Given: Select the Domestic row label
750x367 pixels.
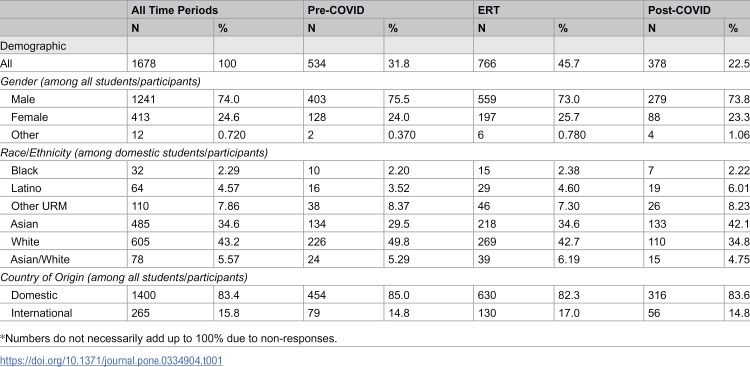Looking at the screenshot, I should 34,295.
